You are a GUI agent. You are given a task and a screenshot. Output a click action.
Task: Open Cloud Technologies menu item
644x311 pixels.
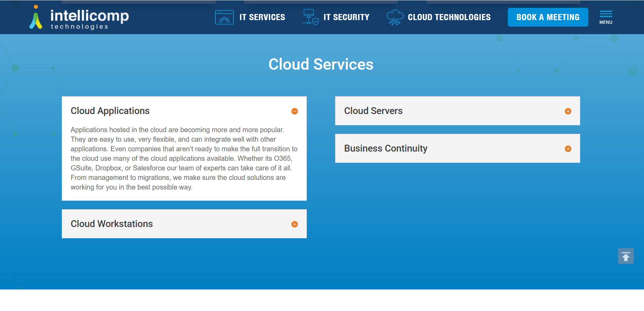pos(449,17)
